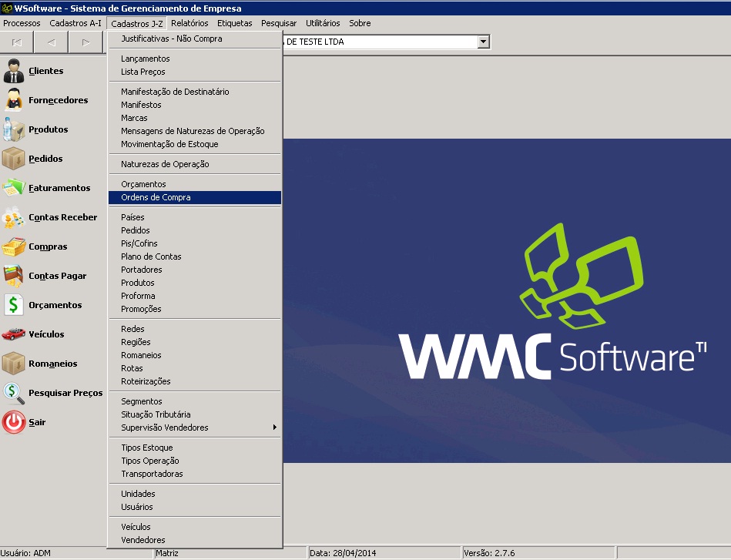This screenshot has width=731, height=560.
Task: Click the previous record arrow button
Action: click(x=51, y=42)
